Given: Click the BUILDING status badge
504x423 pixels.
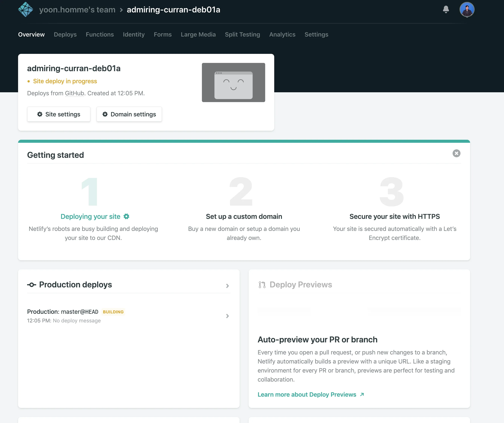Looking at the screenshot, I should tap(113, 312).
